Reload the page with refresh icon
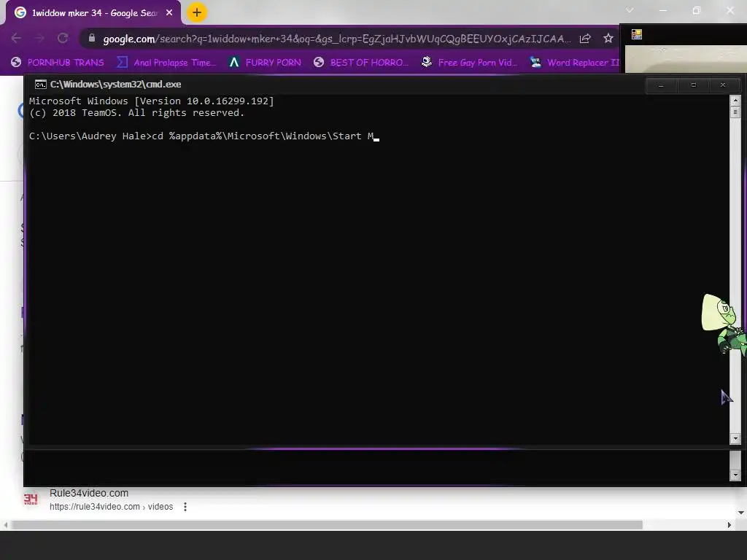 63,38
